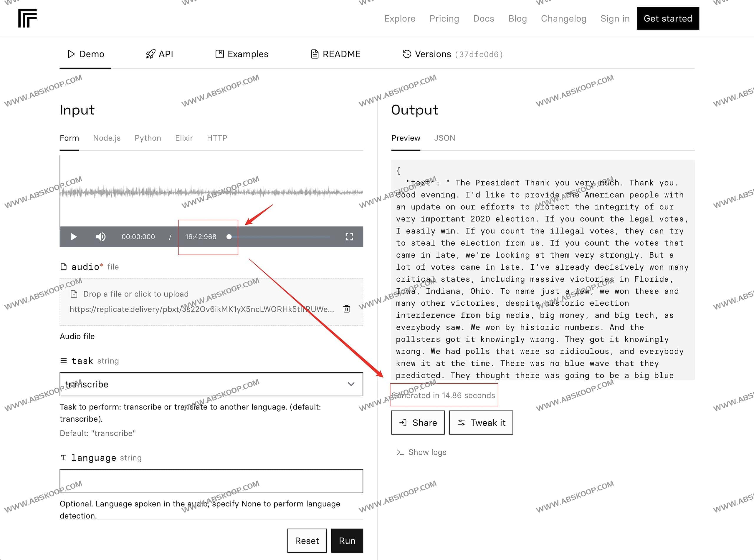Select the README tab
This screenshot has height=560, width=754.
pyautogui.click(x=335, y=54)
